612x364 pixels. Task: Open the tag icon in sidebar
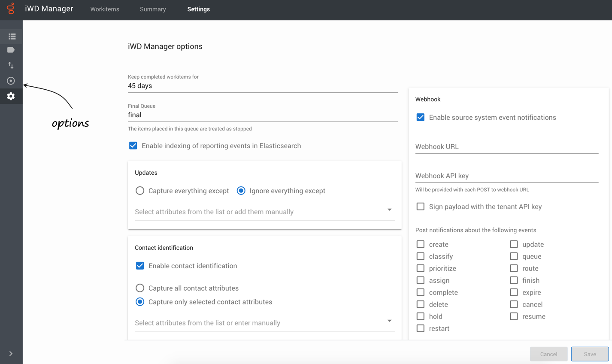11,50
